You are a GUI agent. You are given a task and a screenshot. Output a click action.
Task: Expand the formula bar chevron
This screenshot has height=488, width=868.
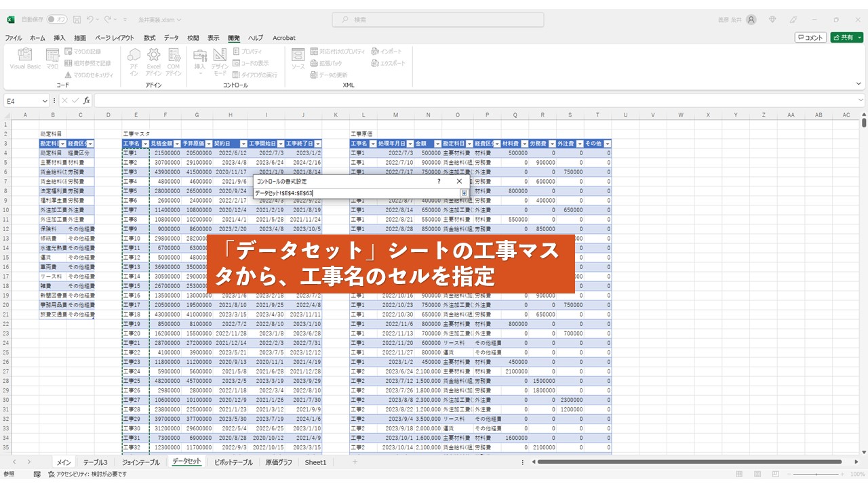pyautogui.click(x=861, y=100)
